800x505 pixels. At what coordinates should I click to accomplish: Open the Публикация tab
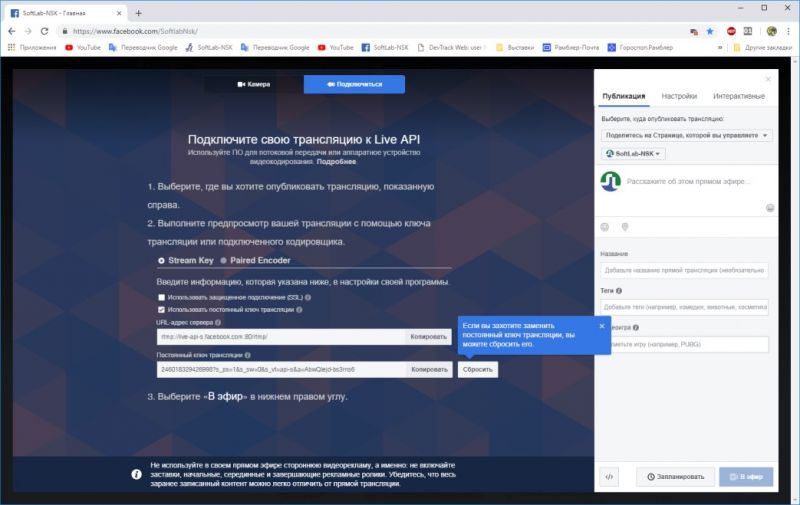click(623, 96)
